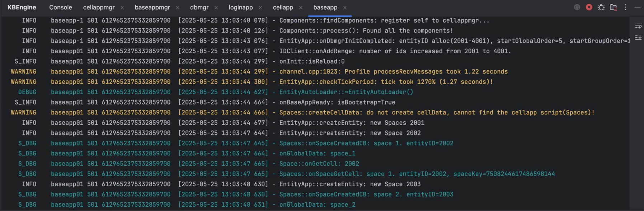Toggle scroll to end of log
The width and height of the screenshot is (644, 211).
638,37
